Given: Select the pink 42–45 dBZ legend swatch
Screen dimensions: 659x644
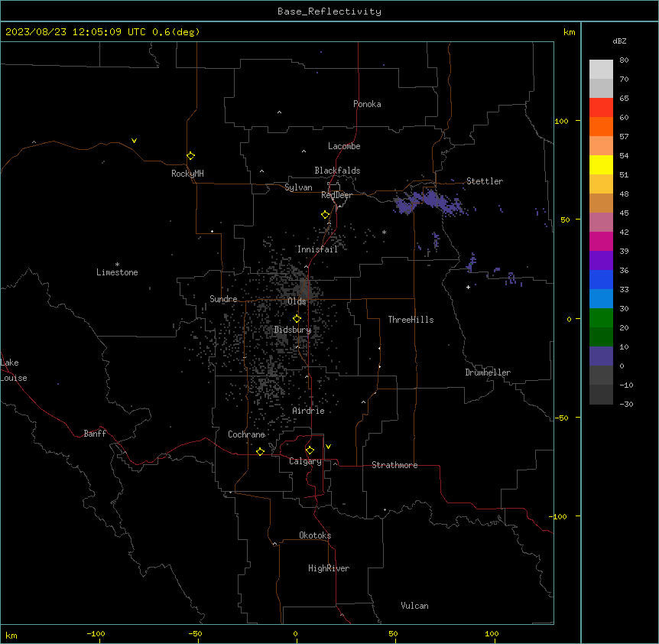Looking at the screenshot, I should pyautogui.click(x=601, y=223).
